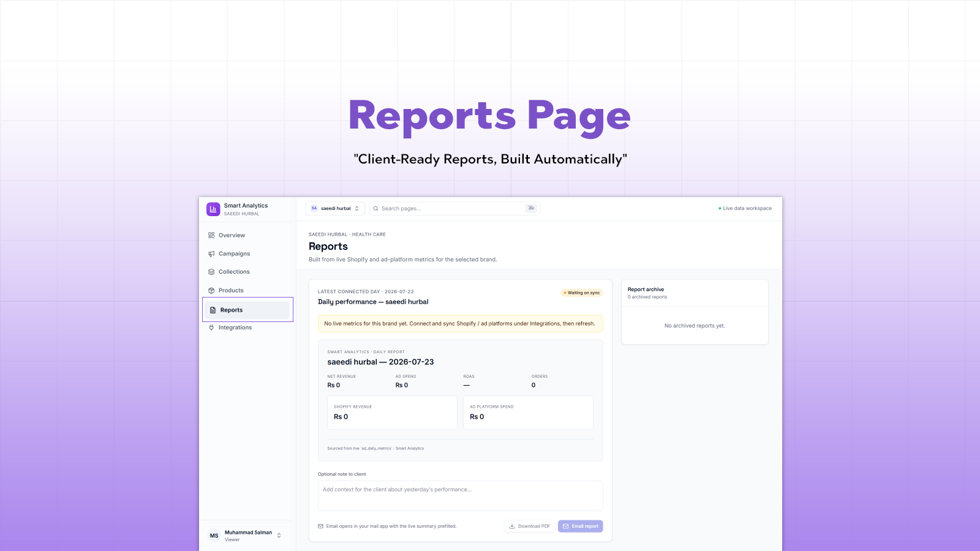
Task: Click the envelope icon in Email report
Action: click(565, 527)
